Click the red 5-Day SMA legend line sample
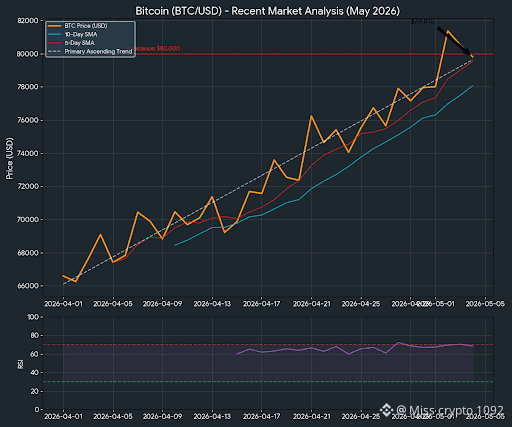 point(54,43)
